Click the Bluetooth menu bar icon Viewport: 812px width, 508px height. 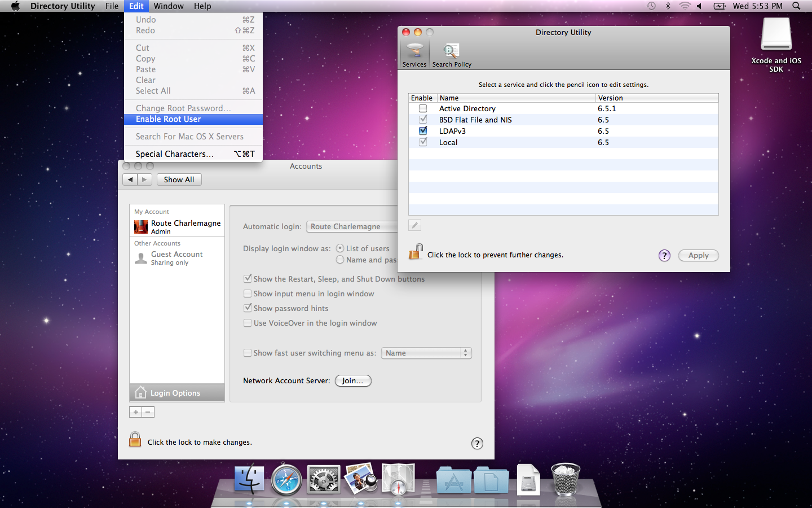point(668,6)
